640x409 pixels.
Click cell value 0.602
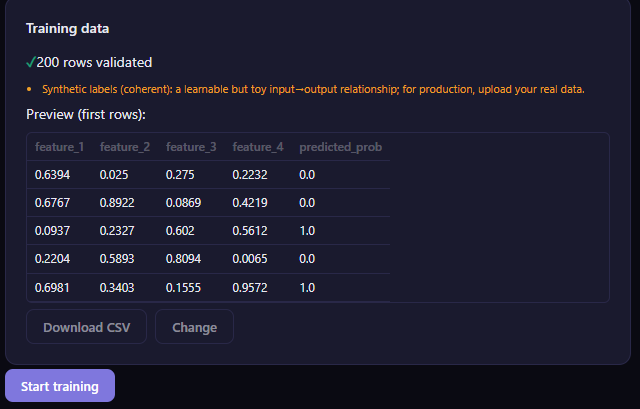click(x=180, y=231)
